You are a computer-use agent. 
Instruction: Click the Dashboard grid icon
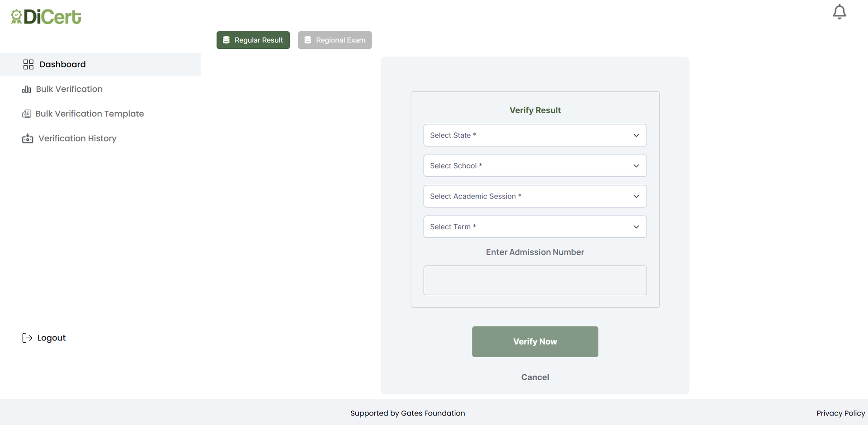point(28,64)
